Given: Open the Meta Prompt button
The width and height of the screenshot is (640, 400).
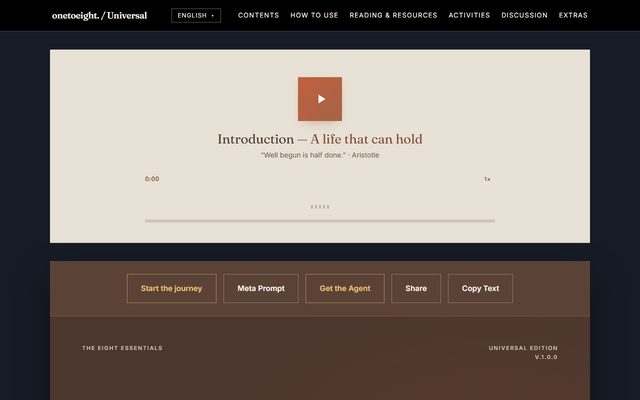Looking at the screenshot, I should 261,288.
